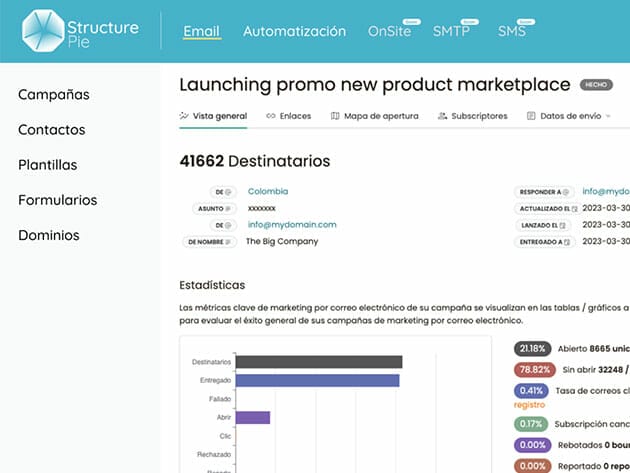
Task: Switch to SMS in the header
Action: click(x=511, y=31)
